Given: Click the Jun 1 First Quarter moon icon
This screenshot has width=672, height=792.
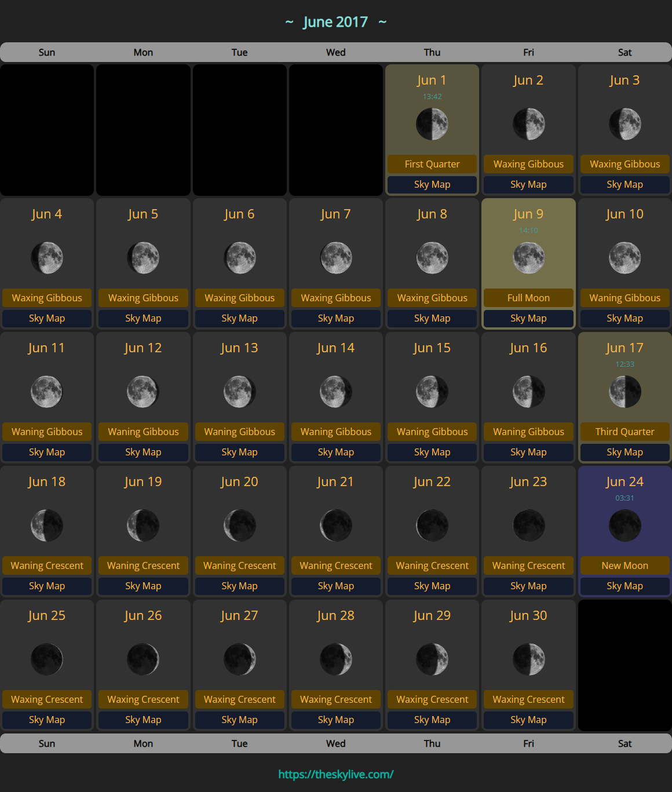Looking at the screenshot, I should [x=432, y=124].
